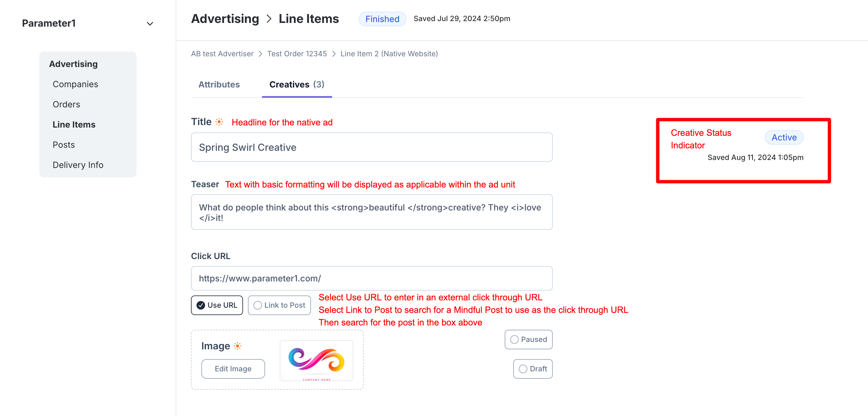
Task: Open Companies in the sidebar
Action: click(75, 84)
